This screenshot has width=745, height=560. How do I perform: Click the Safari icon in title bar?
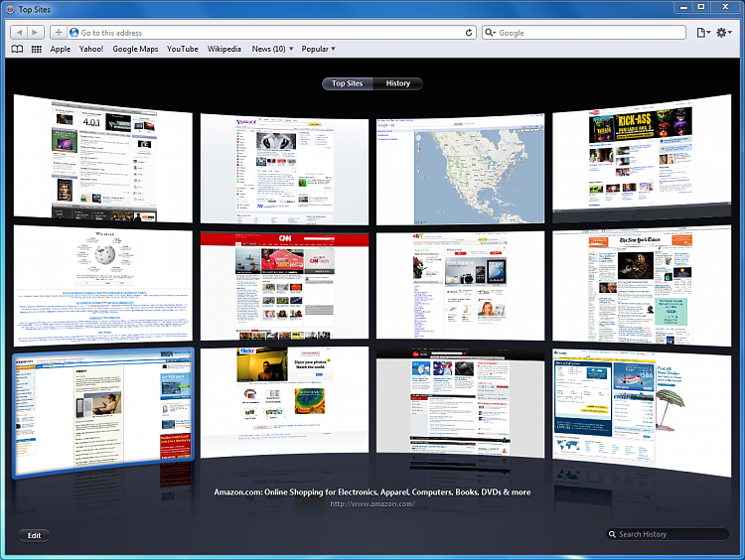(x=10, y=9)
